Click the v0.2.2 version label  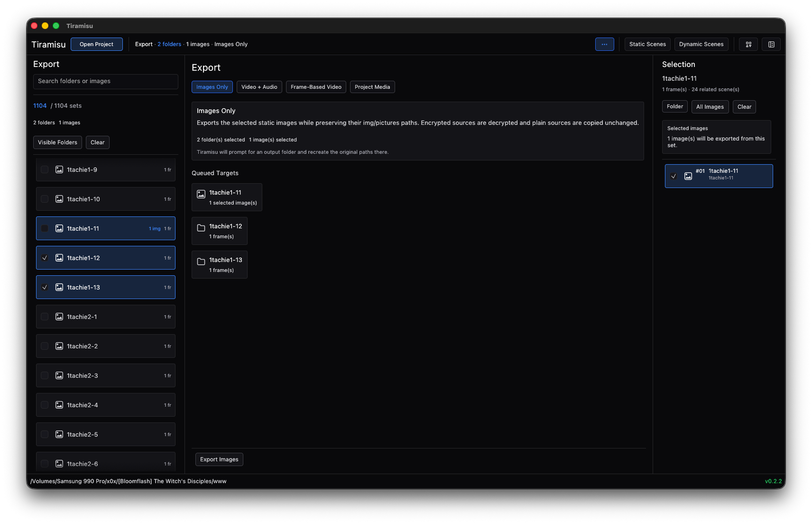coord(773,481)
